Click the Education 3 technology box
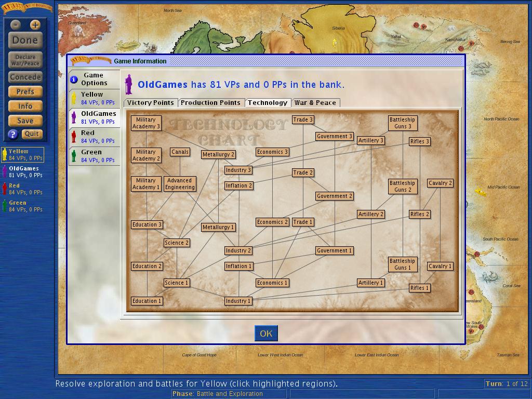 [x=147, y=224]
